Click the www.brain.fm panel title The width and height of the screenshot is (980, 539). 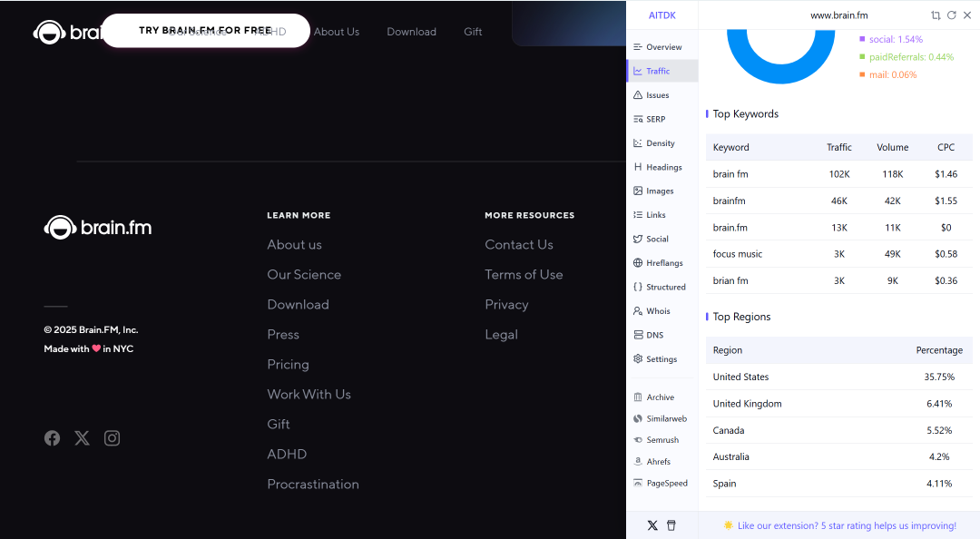[x=839, y=15]
